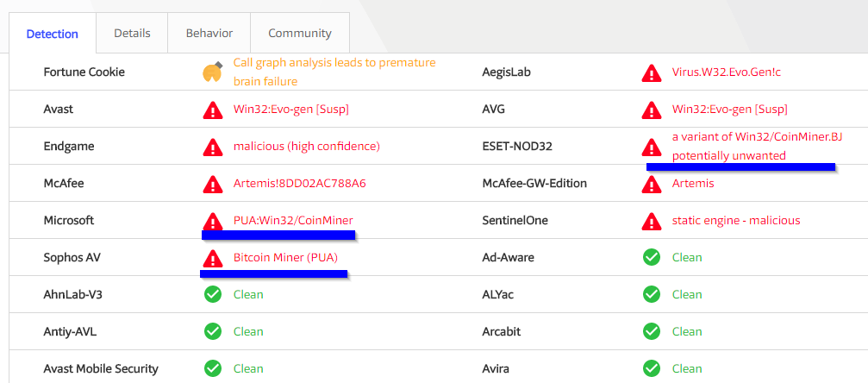Click the Ad-Aware engine name
The width and height of the screenshot is (868, 383).
[509, 258]
